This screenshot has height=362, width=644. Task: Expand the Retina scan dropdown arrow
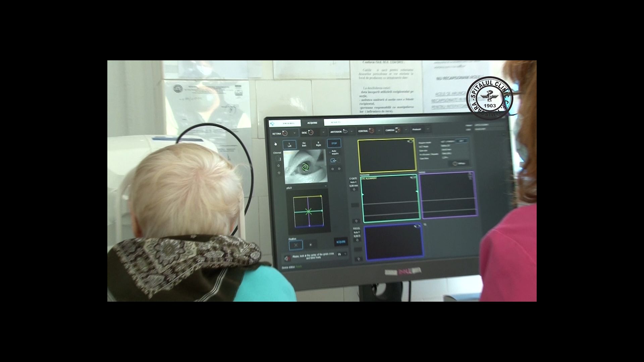(294, 133)
